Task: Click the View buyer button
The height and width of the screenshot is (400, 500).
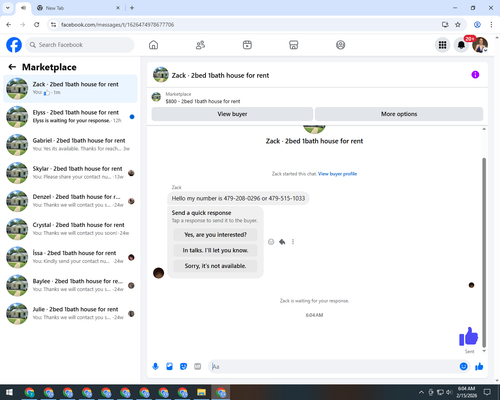Action: coord(232,114)
